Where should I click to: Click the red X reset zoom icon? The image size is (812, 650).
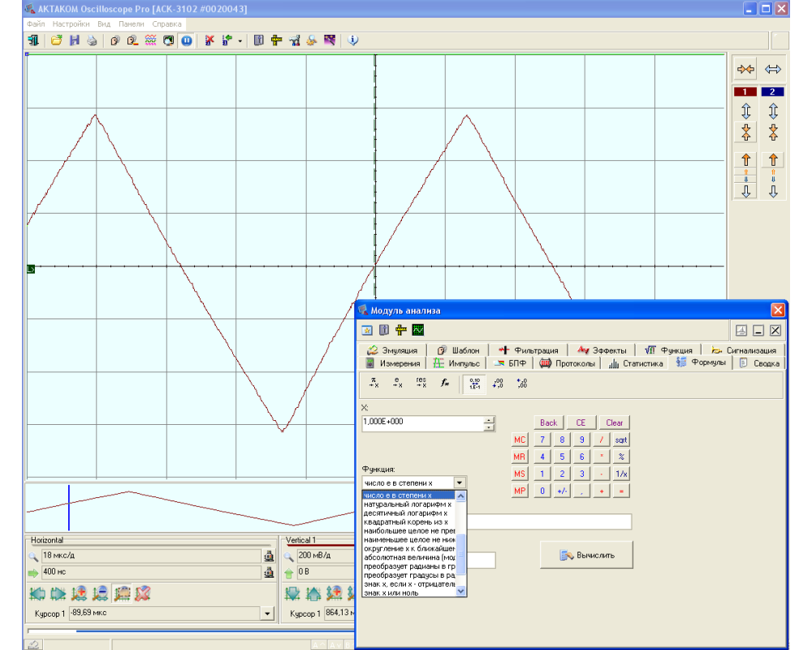point(143,593)
